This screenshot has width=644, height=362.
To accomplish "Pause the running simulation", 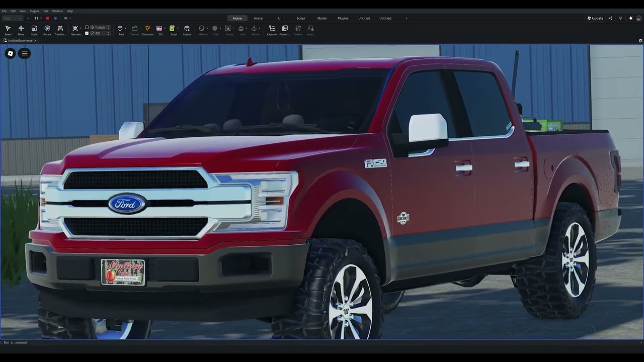I will point(36,18).
